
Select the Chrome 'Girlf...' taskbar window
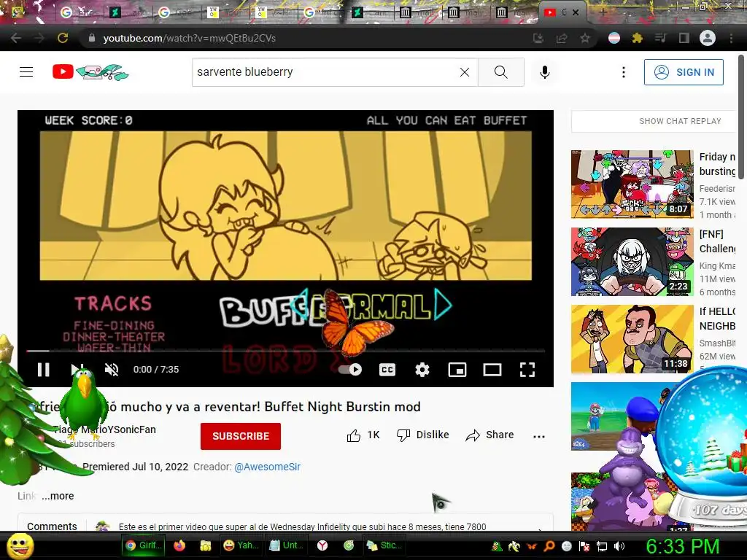pos(144,545)
